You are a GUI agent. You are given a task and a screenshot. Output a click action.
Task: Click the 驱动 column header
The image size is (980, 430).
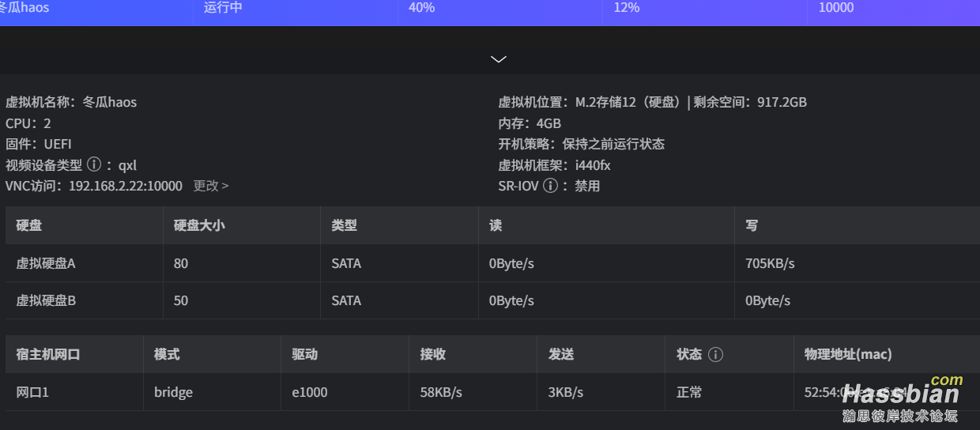pyautogui.click(x=304, y=354)
